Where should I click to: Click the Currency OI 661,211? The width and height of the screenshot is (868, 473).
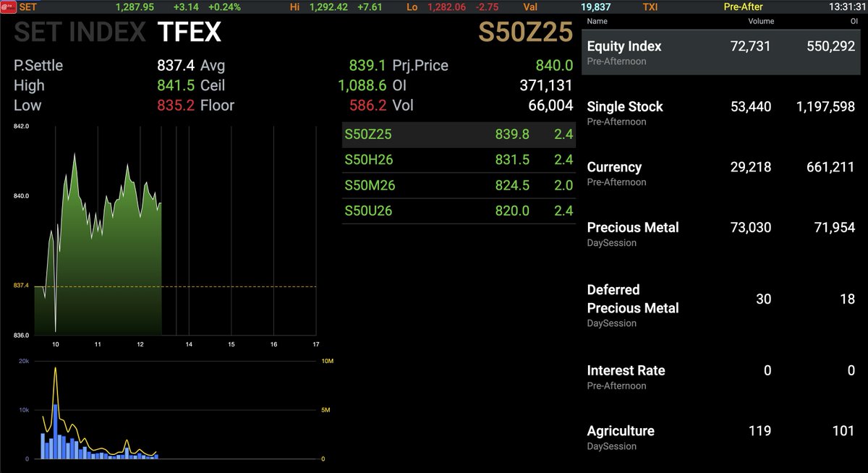tap(830, 167)
